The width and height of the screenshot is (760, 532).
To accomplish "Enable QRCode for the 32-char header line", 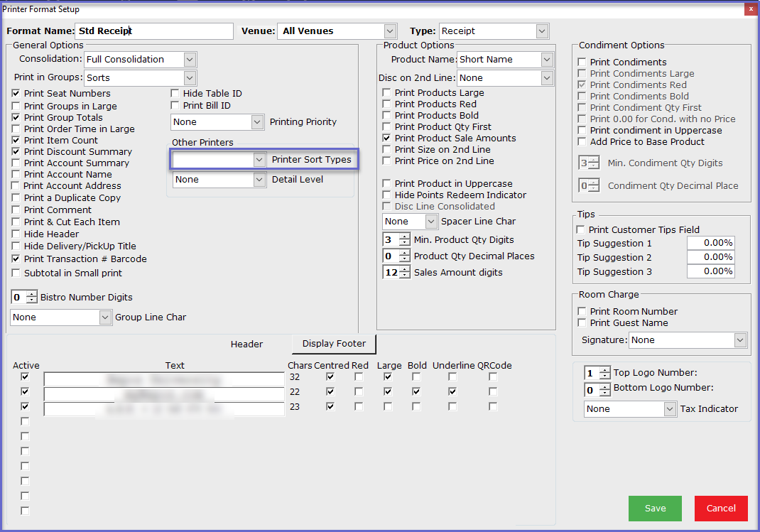I will [x=493, y=376].
